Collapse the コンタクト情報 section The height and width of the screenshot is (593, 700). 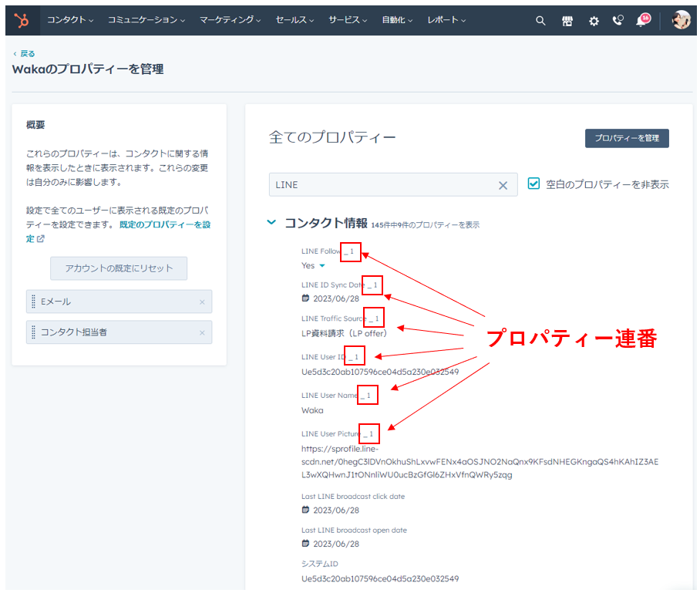[x=271, y=222]
